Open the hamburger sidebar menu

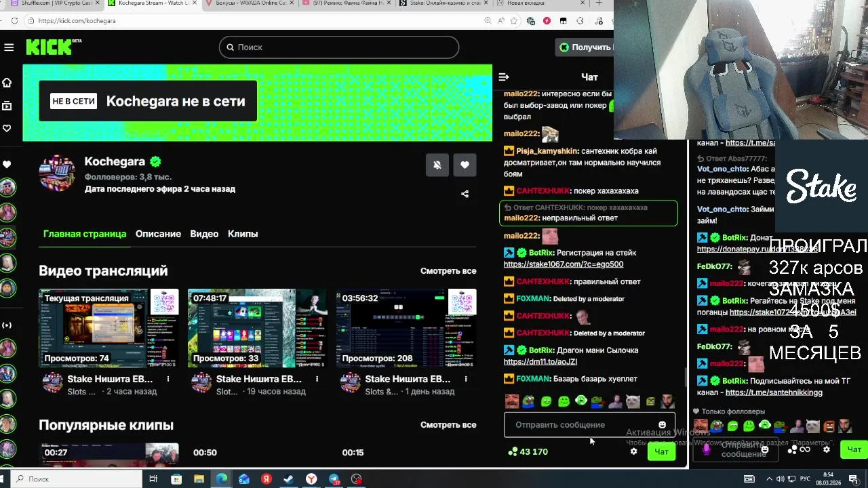(9, 47)
